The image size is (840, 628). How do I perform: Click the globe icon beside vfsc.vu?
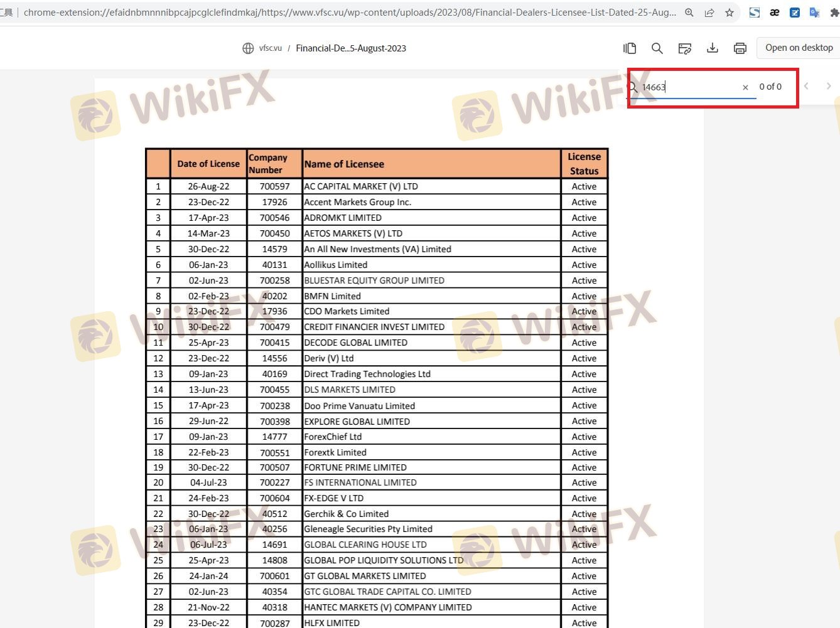[248, 48]
